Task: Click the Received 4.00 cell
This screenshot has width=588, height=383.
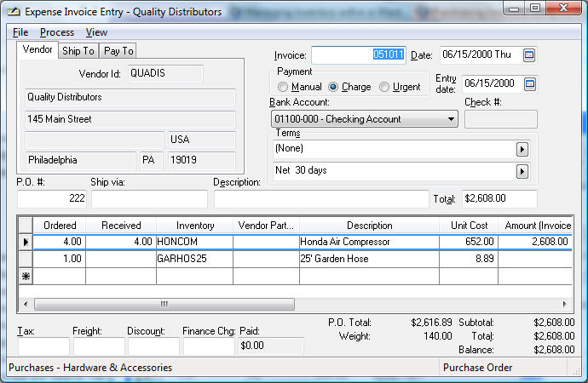Action: tap(121, 242)
